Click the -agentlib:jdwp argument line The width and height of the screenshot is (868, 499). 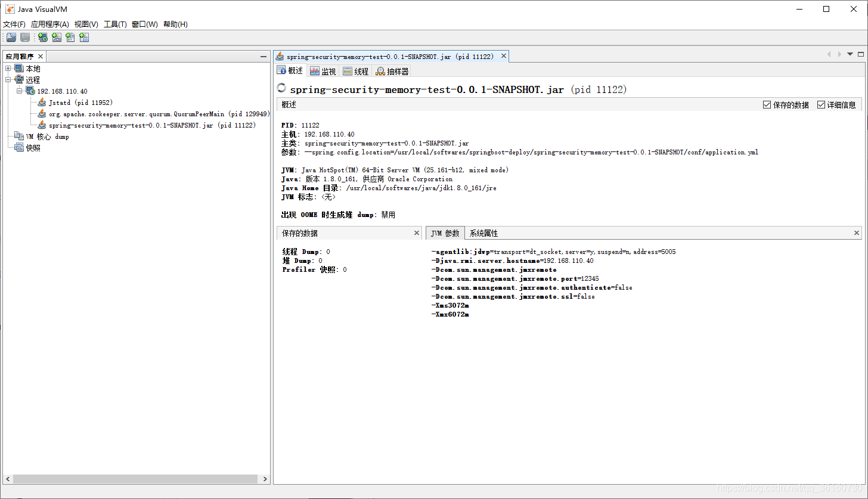click(553, 252)
